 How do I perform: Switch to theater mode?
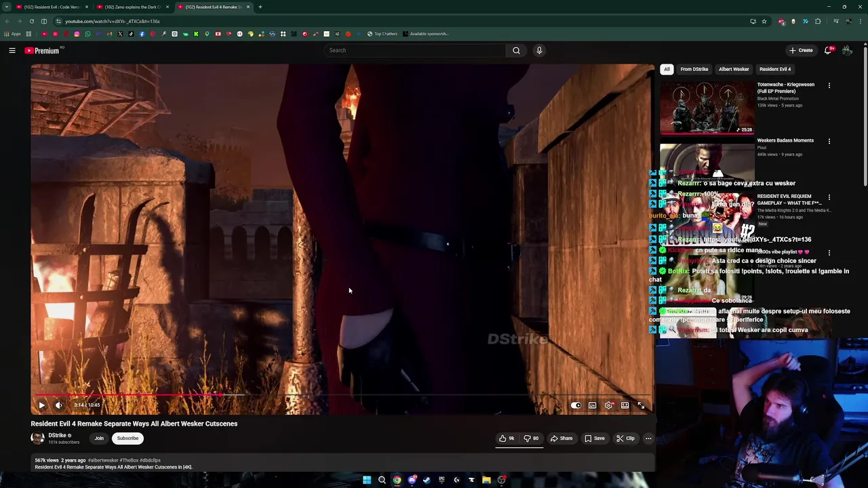pyautogui.click(x=625, y=405)
